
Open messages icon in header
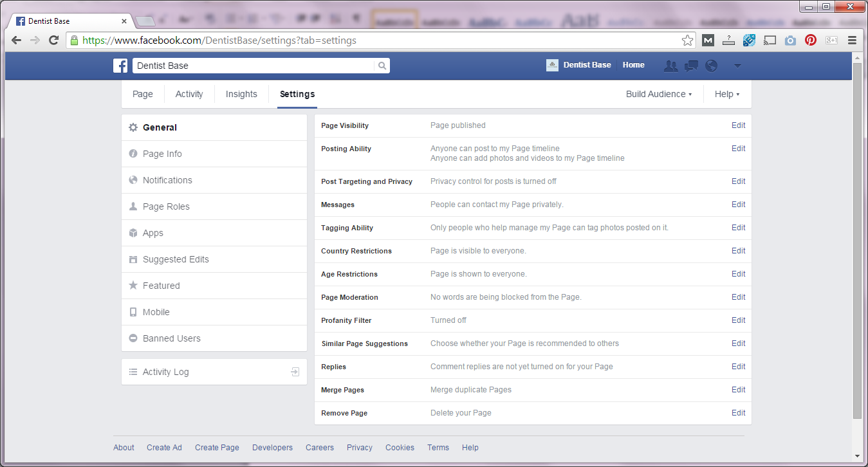[692, 66]
